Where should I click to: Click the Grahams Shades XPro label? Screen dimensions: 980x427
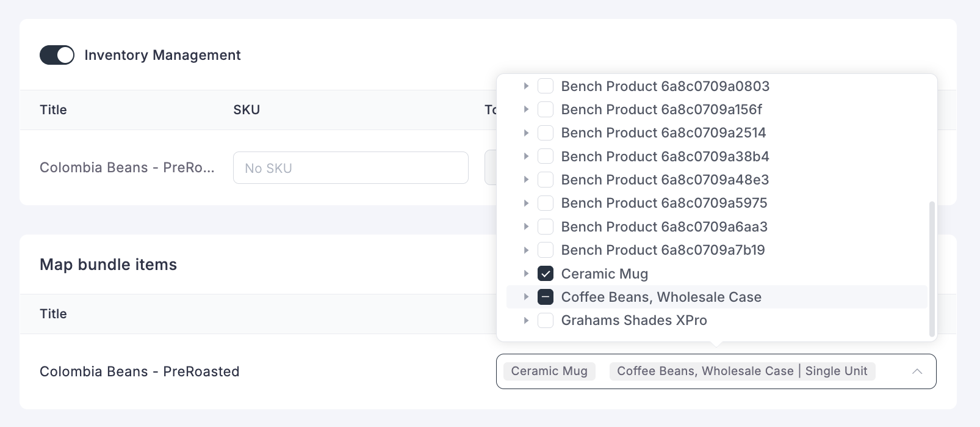pos(634,320)
